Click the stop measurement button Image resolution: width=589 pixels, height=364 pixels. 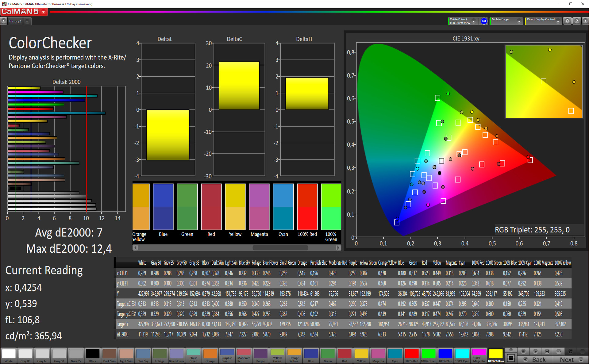pyautogui.click(x=523, y=351)
